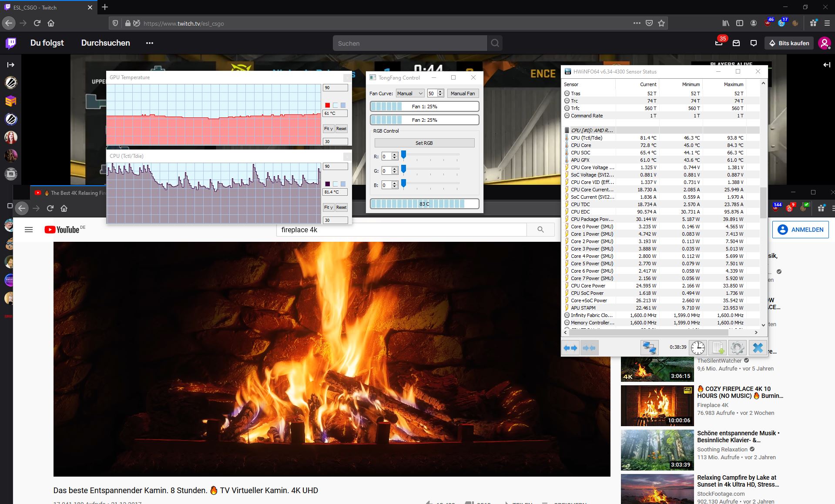Open HWiNFO settings gear icon
This screenshot has width=835, height=504.
coord(737,348)
